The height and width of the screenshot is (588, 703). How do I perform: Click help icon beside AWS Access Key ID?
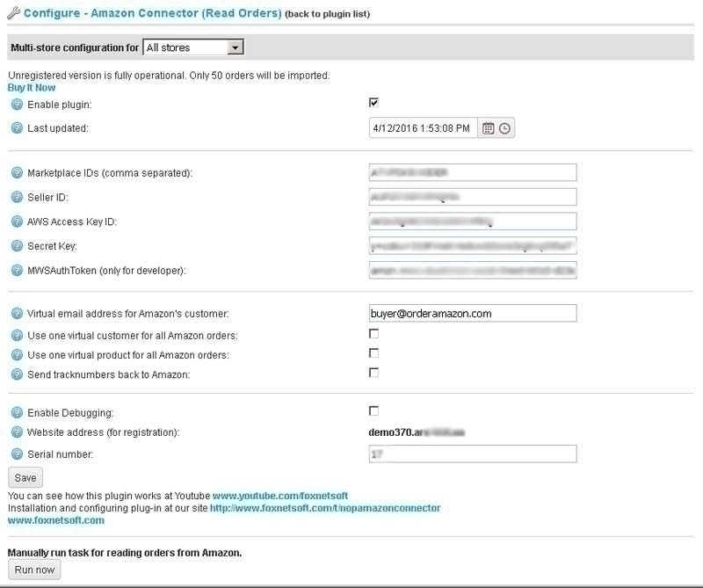[17, 221]
